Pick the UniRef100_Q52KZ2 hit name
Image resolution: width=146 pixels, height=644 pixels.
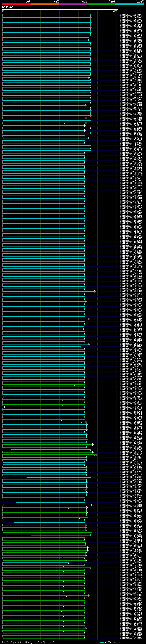tap(131, 344)
